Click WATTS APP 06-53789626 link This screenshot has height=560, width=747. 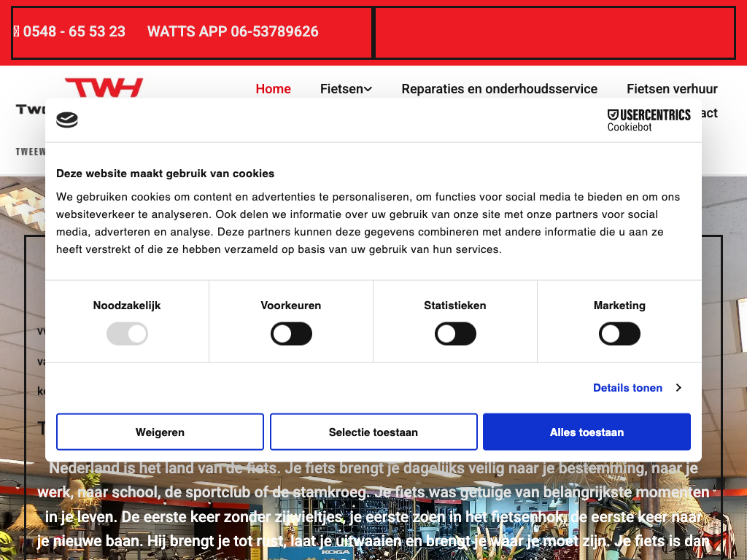point(233,31)
